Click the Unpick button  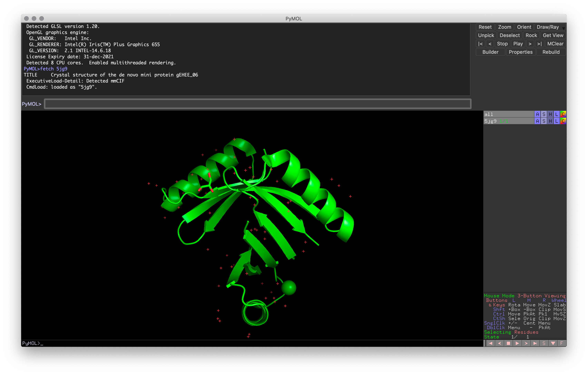point(486,35)
